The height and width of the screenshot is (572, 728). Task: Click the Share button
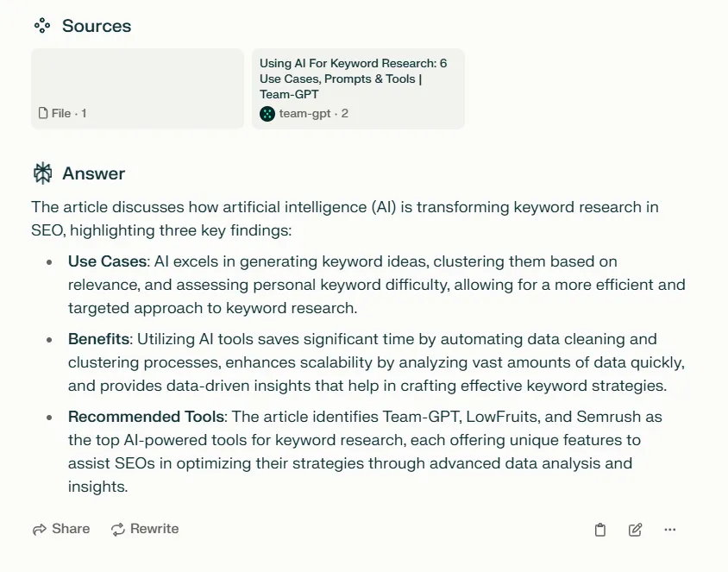61,529
